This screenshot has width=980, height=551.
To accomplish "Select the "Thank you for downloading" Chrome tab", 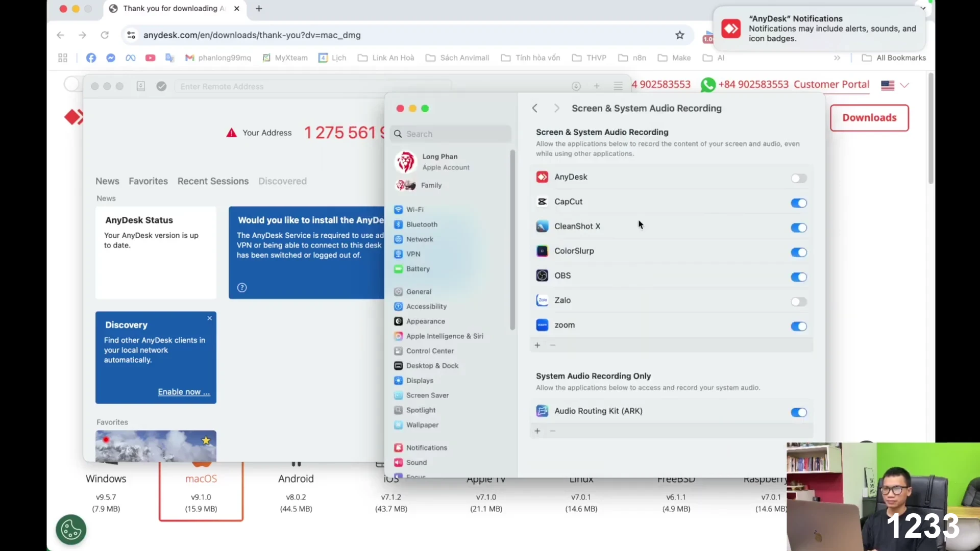I will tap(174, 9).
